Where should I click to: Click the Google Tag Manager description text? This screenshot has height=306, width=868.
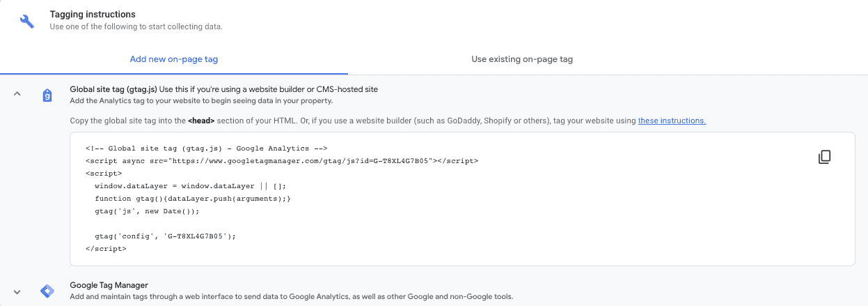(291, 297)
